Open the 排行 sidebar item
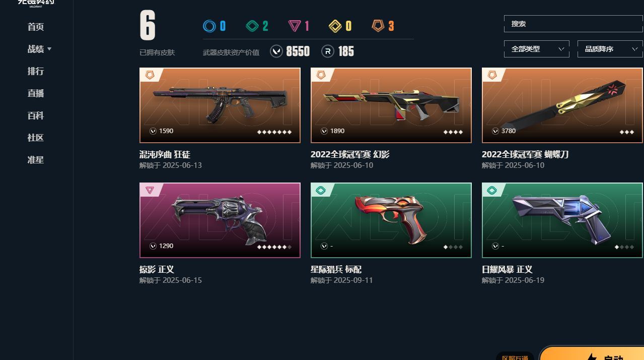 point(36,71)
